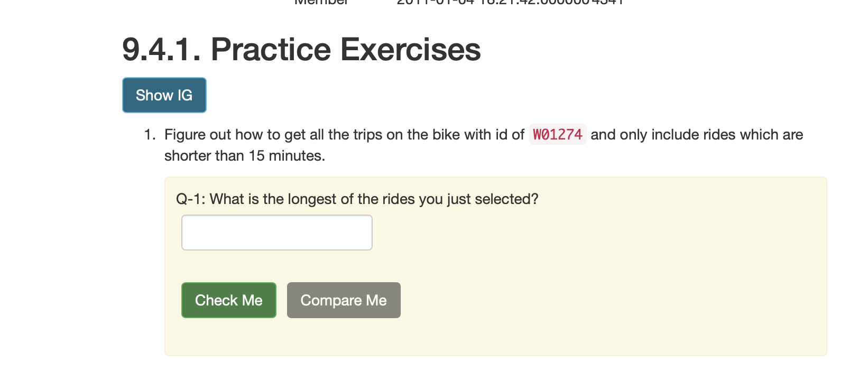
Task: Click the 9.4.1. section number
Action: pos(162,50)
